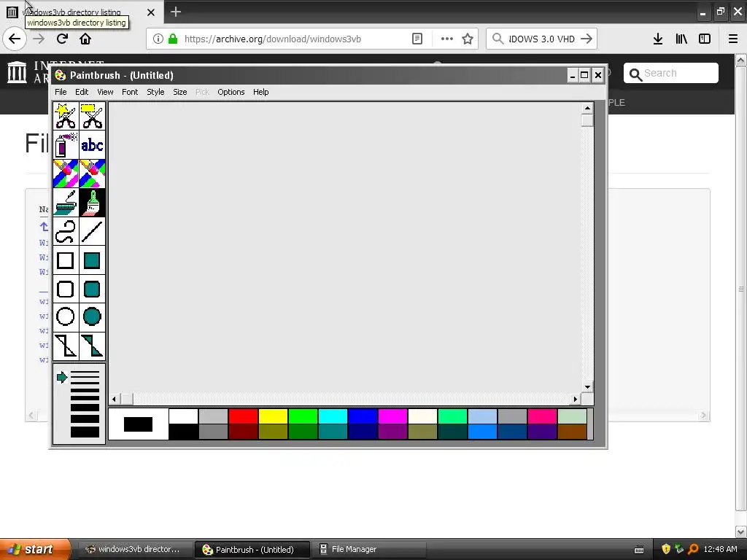Pick the plain Eraser tool
The height and width of the screenshot is (560, 747).
(92, 174)
